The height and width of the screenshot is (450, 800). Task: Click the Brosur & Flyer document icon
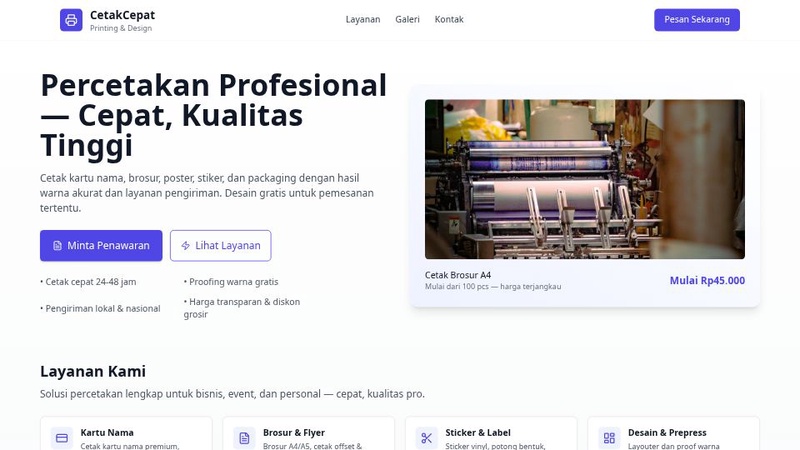244,438
